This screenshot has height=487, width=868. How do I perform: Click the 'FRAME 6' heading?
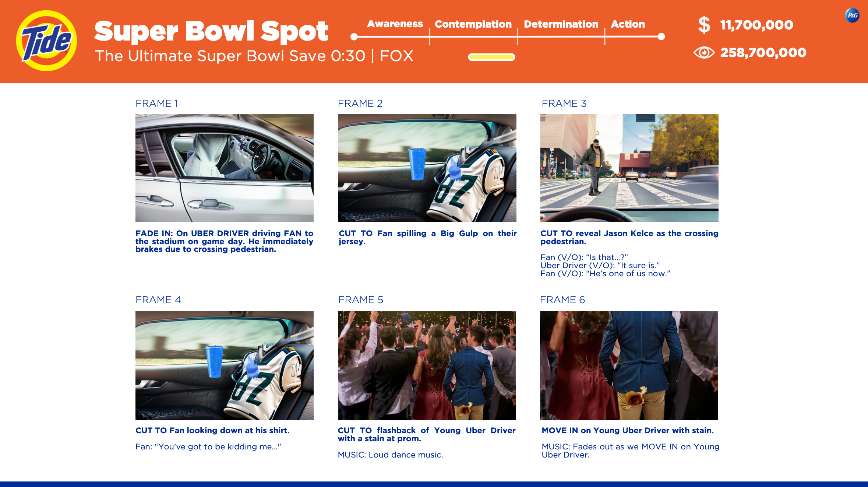[562, 300]
